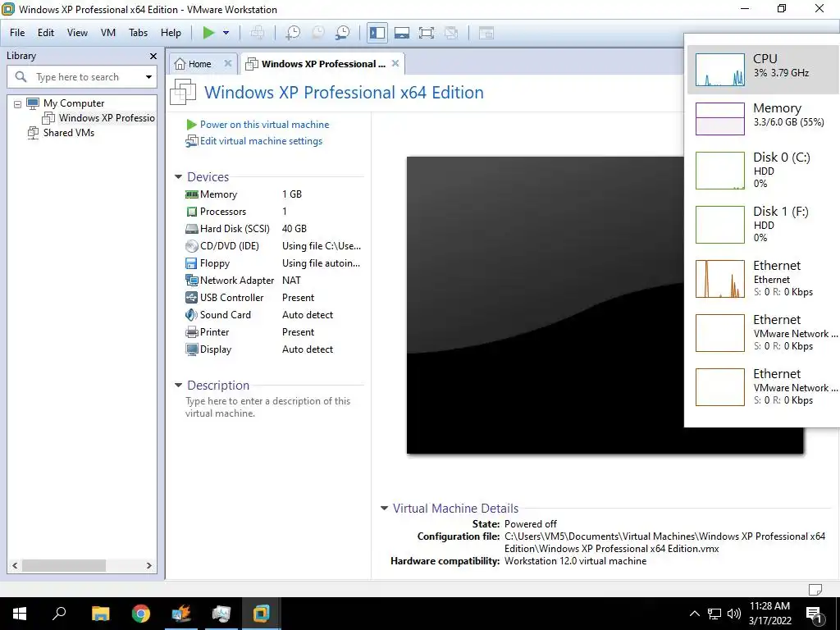Select Windows XP Professional VM in library tree
840x630 pixels.
point(107,118)
